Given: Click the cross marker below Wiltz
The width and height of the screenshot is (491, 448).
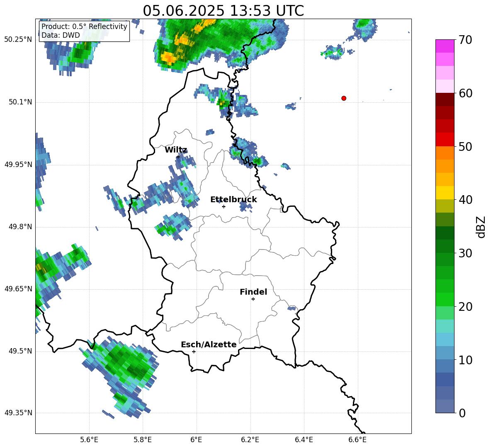Looking at the screenshot, I should tap(178, 157).
